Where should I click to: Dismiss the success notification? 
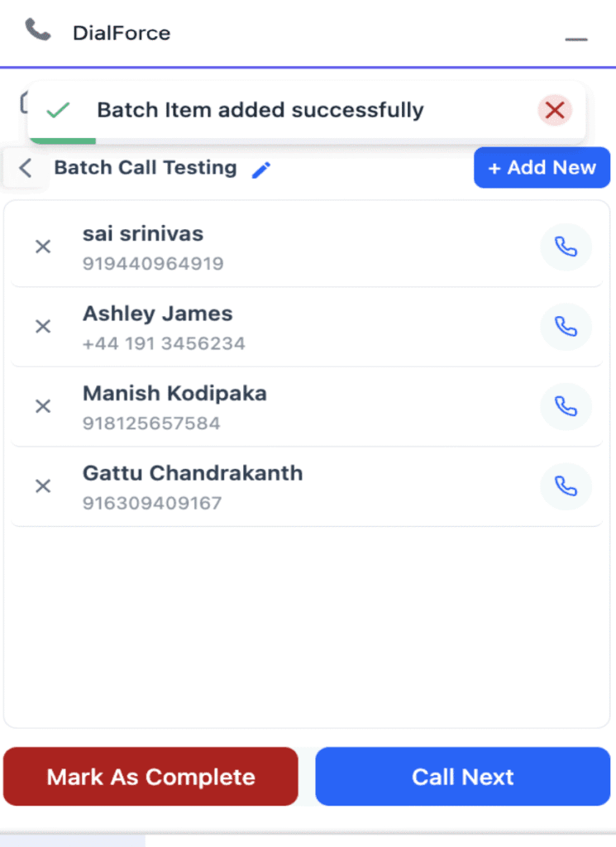[x=555, y=110]
